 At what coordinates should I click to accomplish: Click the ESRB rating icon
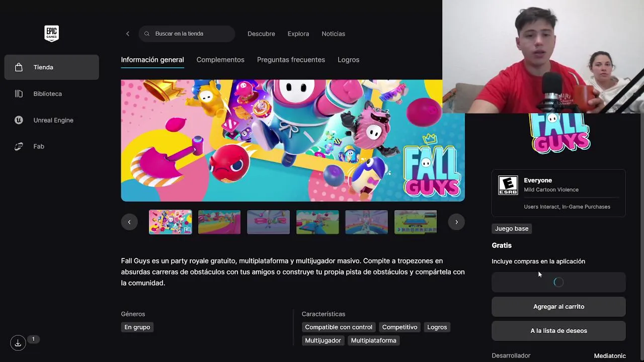click(508, 186)
